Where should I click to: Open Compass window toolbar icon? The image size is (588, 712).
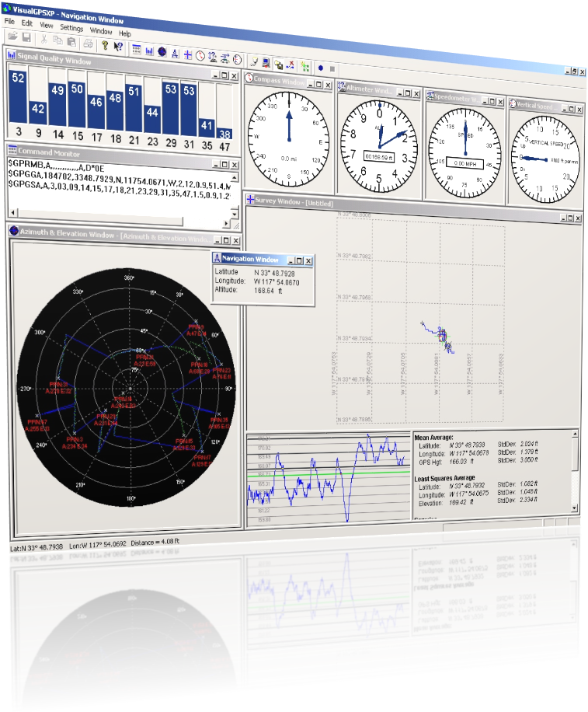(x=200, y=55)
